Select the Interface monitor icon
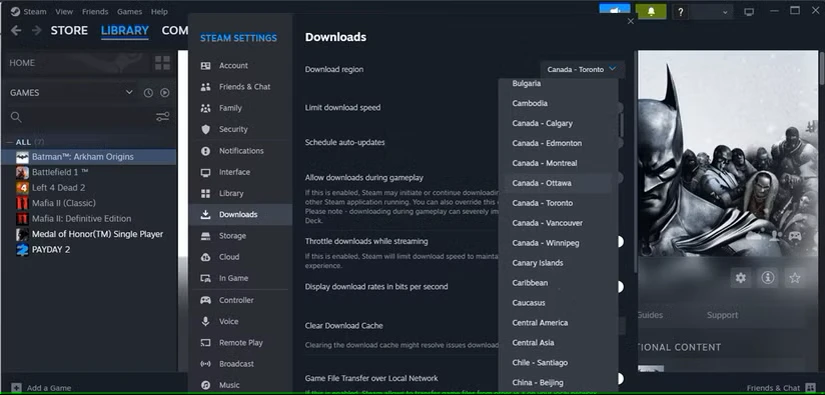 click(206, 172)
